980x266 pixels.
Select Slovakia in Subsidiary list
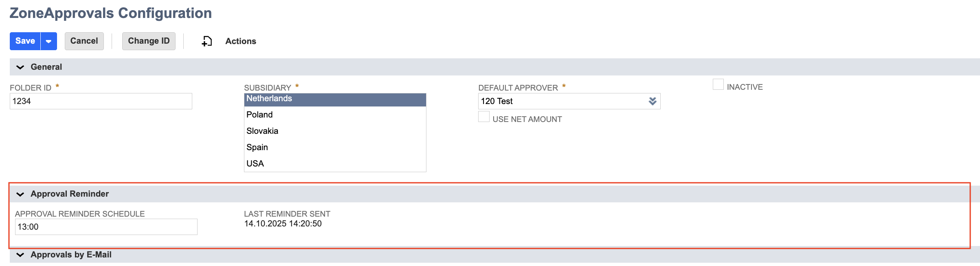tap(335, 131)
